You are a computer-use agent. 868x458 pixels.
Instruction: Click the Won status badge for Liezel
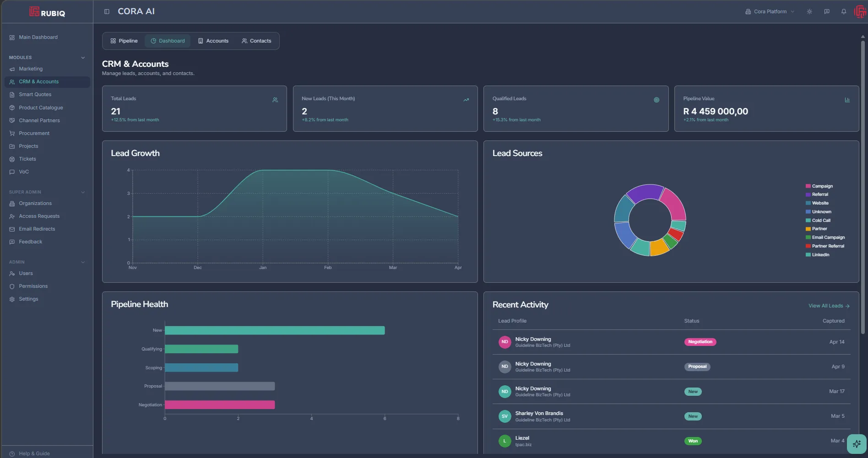click(693, 441)
